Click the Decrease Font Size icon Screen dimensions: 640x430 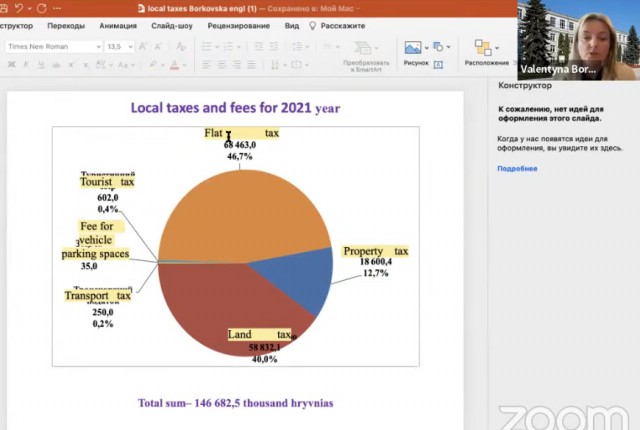pos(158,47)
